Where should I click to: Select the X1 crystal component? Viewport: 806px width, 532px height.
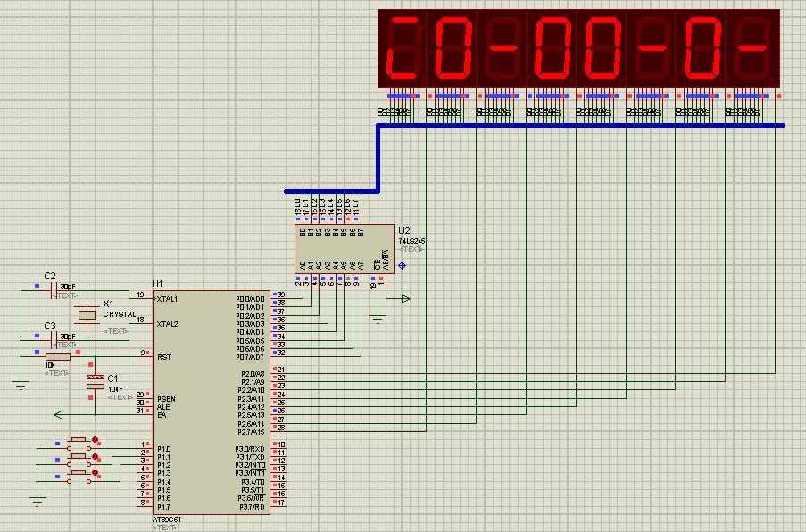(x=87, y=314)
